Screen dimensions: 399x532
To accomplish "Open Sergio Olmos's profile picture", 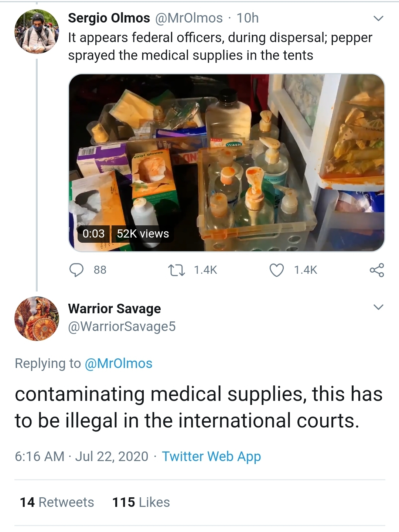I will tap(37, 31).
